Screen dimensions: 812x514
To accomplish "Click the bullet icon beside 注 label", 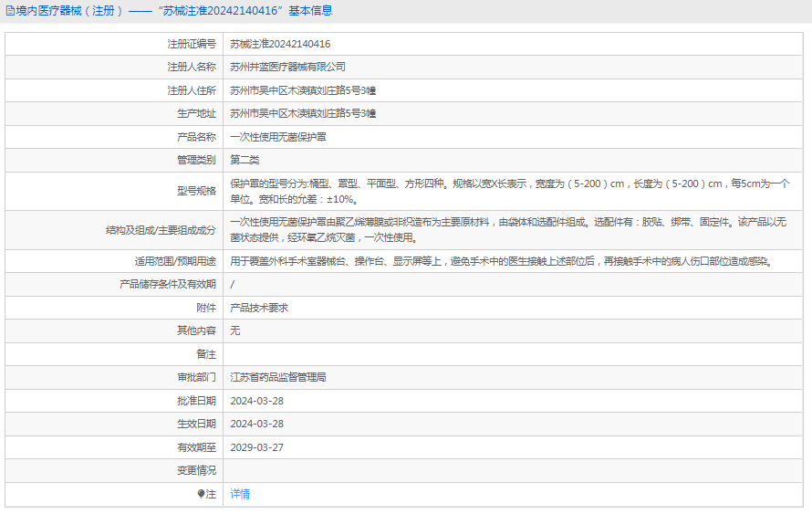I will click(x=201, y=494).
